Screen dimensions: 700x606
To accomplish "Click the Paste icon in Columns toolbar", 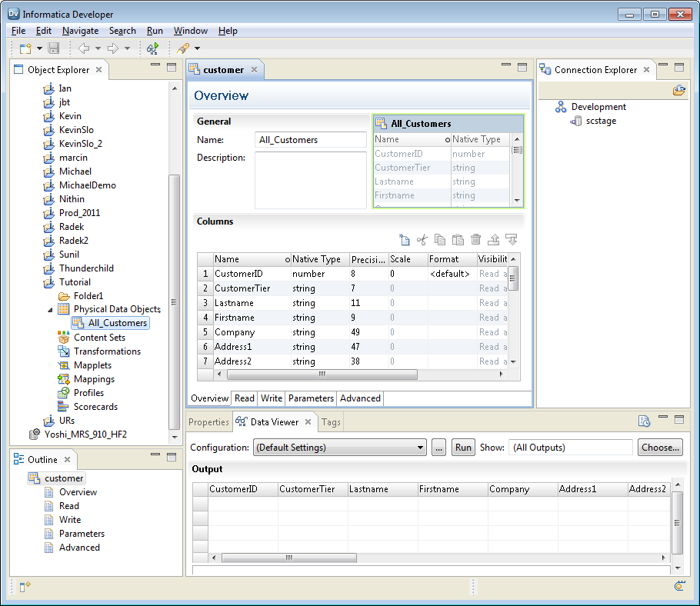I will [x=458, y=240].
